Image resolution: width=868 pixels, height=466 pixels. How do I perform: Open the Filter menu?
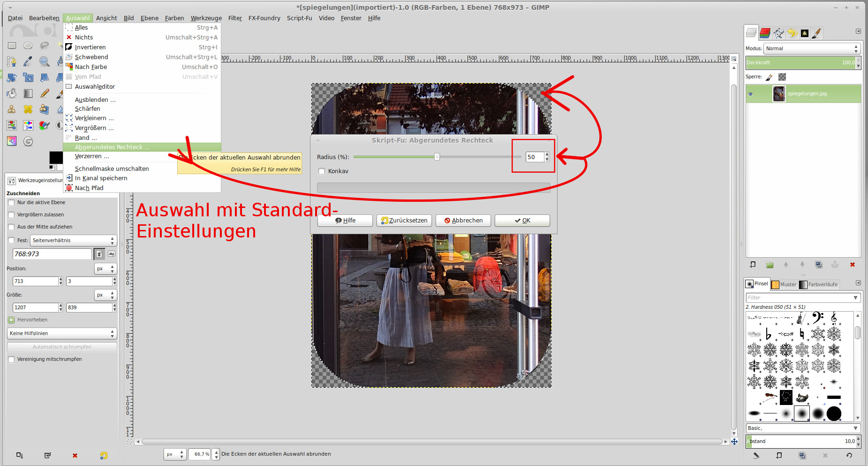(235, 18)
